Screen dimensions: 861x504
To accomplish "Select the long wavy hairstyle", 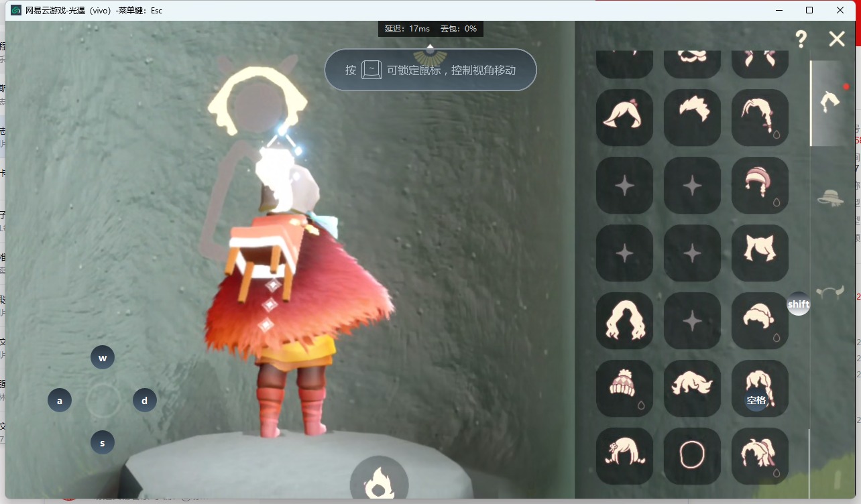I will (x=624, y=320).
